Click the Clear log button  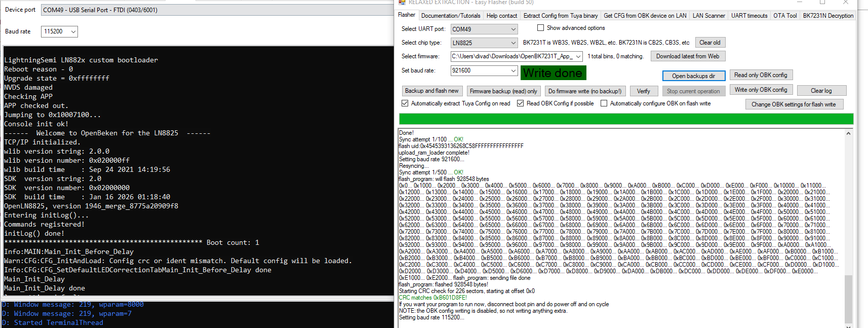821,91
